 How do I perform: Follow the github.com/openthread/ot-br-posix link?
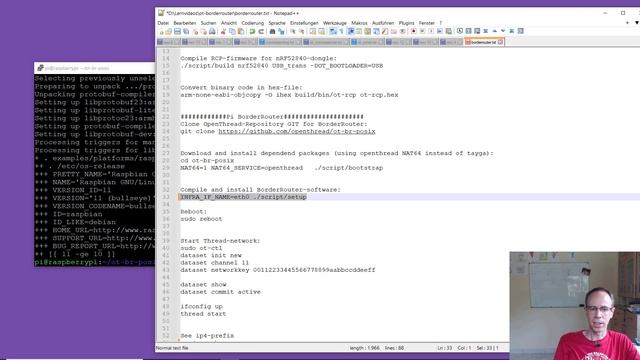(297, 131)
